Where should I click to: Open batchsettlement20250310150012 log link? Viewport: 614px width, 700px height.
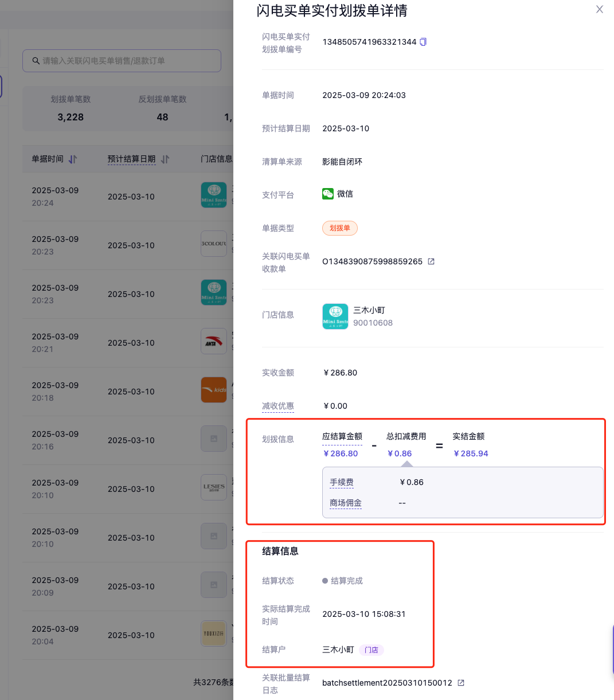point(387,683)
